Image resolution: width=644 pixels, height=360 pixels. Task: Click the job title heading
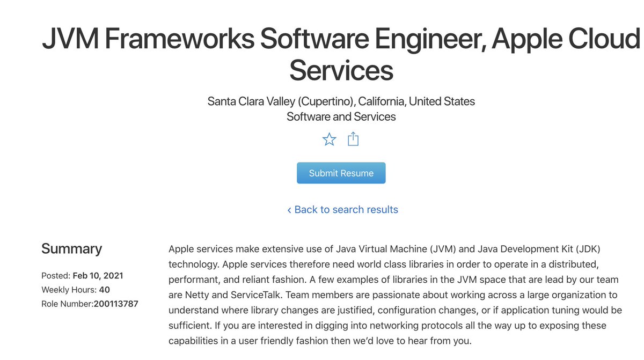tap(341, 55)
